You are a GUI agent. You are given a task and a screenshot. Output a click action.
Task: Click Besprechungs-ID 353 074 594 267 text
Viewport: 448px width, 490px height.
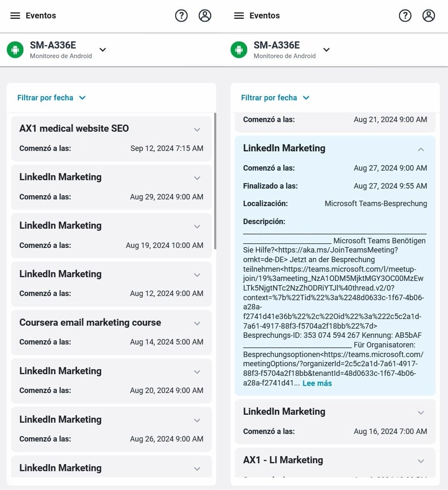[301, 335]
